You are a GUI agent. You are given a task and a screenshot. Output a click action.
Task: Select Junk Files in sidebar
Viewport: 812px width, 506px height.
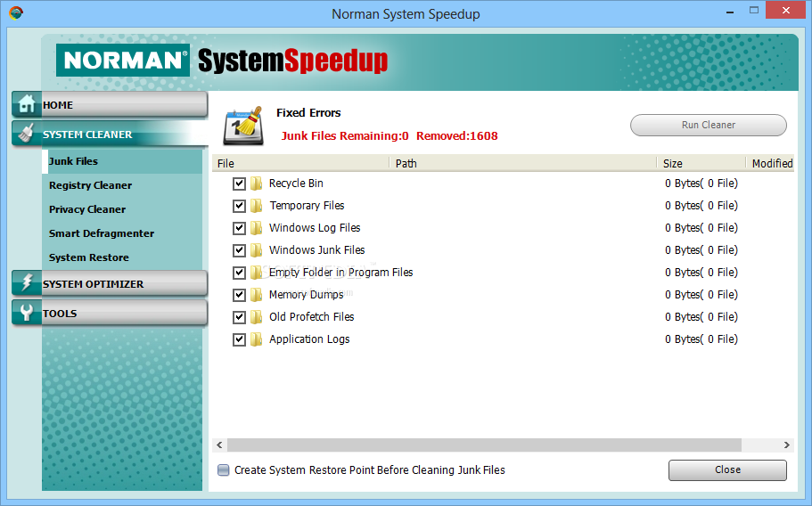coord(122,161)
